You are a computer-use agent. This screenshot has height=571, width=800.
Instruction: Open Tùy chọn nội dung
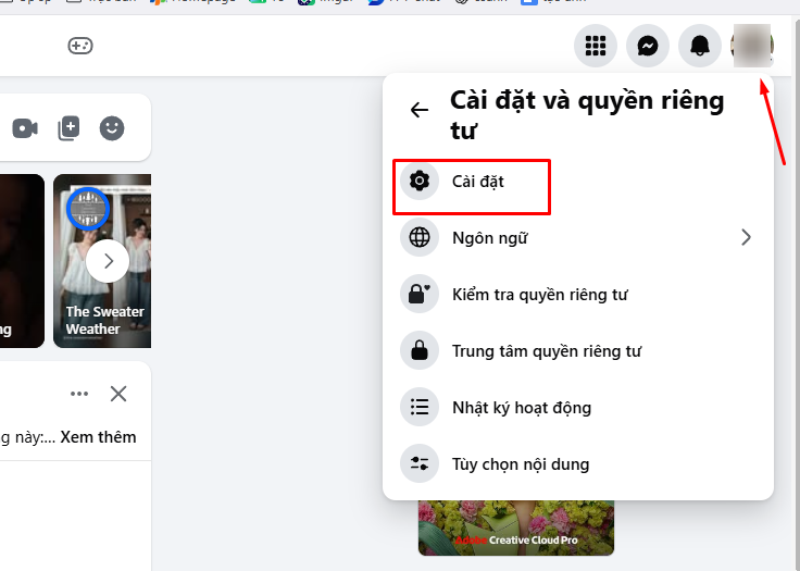pos(578,464)
